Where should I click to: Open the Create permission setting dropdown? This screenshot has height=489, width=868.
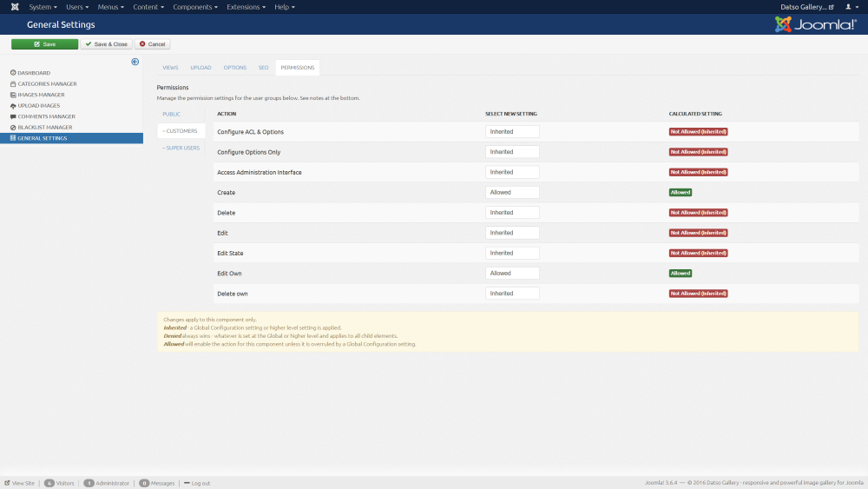pyautogui.click(x=512, y=192)
